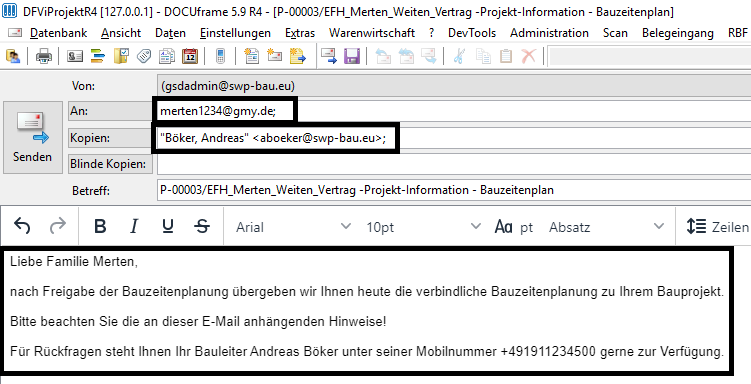Undo the last edit in editor

coord(22,226)
